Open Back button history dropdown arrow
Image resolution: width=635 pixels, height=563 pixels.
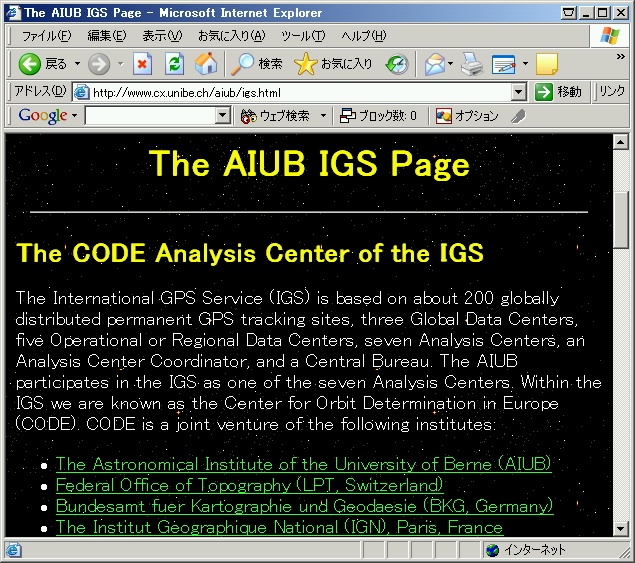pyautogui.click(x=77, y=64)
